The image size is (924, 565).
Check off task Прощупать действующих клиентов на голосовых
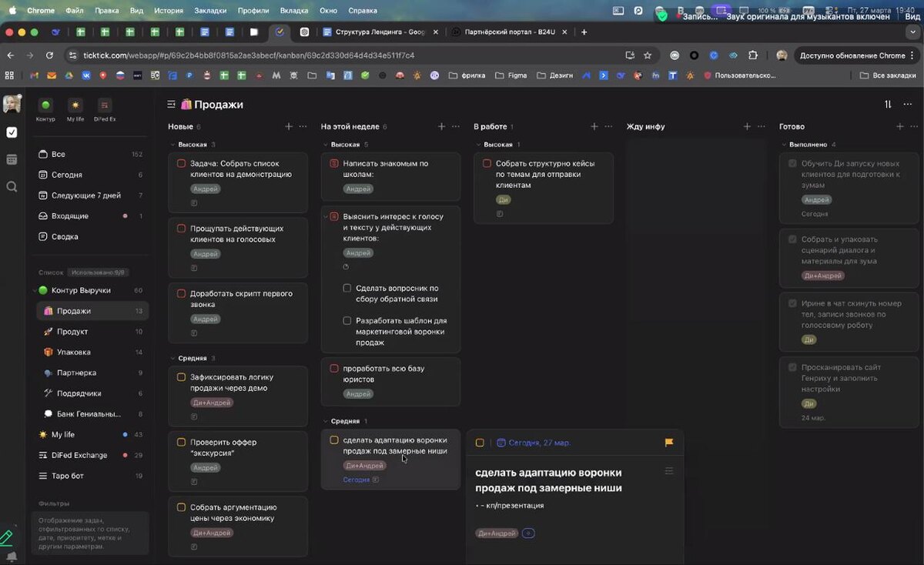(x=182, y=229)
